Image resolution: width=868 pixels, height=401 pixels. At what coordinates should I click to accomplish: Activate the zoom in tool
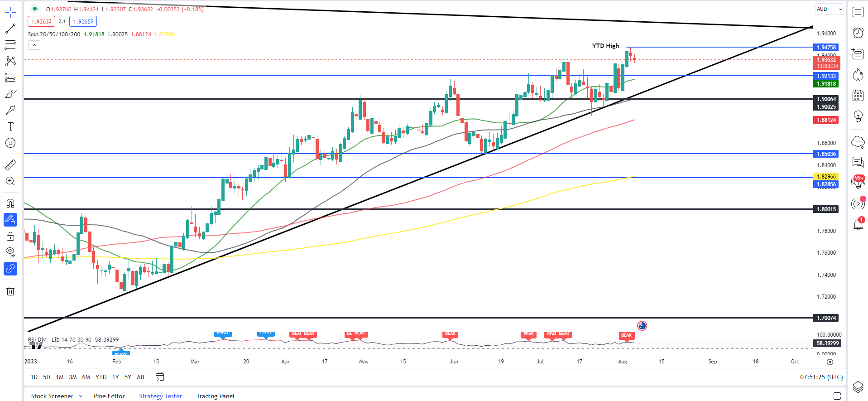point(10,181)
